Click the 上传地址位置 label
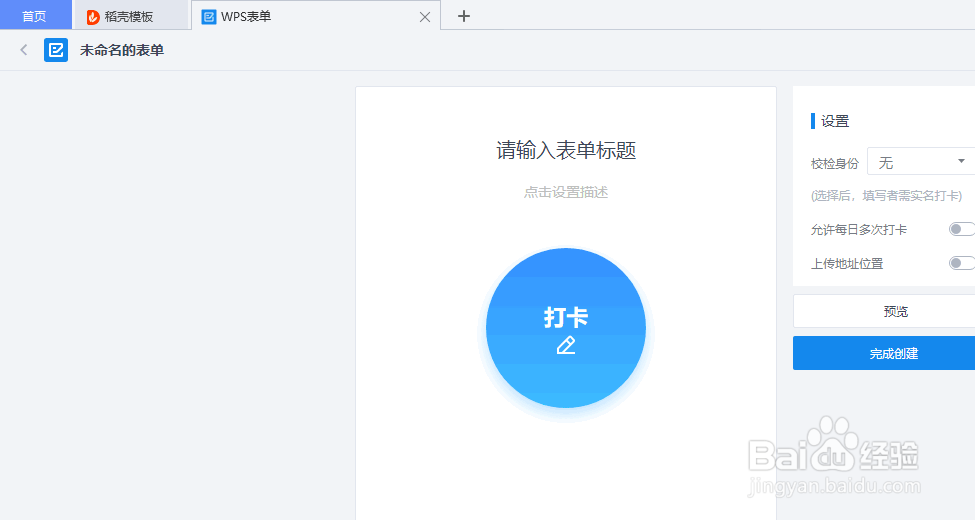Viewport: 975px width, 520px height. (847, 264)
